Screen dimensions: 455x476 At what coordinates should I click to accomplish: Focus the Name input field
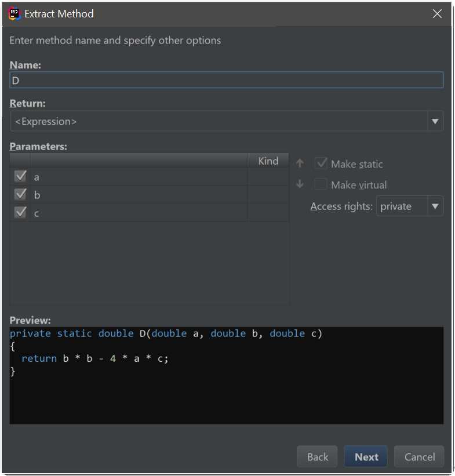[227, 81]
